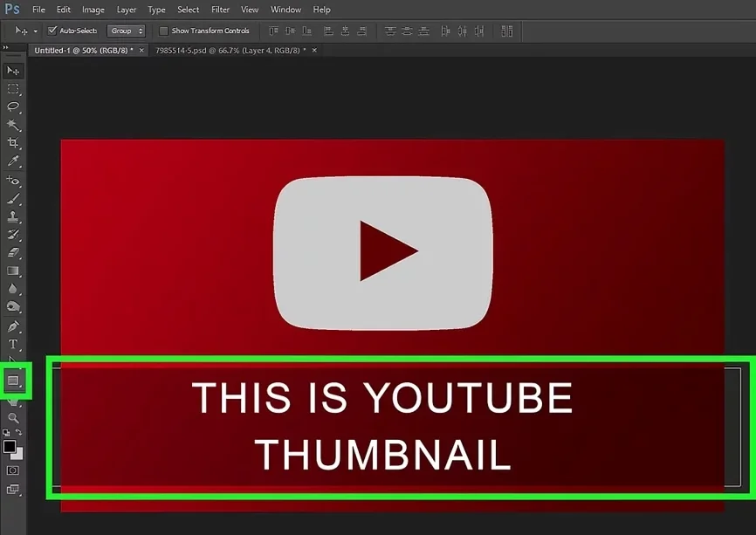
Task: Distribute left edges of layers
Action: [x=445, y=31]
